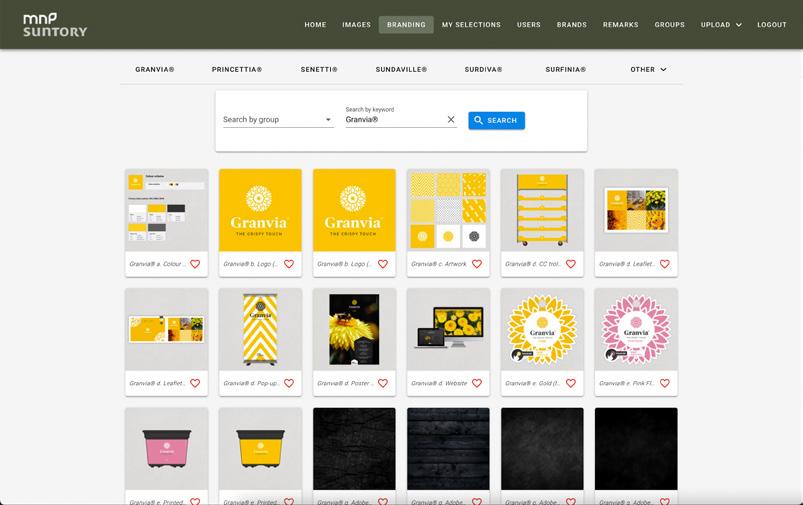This screenshot has width=803, height=505.
Task: Toggle heart on Granvia c. Artwork card
Action: pyautogui.click(x=477, y=264)
